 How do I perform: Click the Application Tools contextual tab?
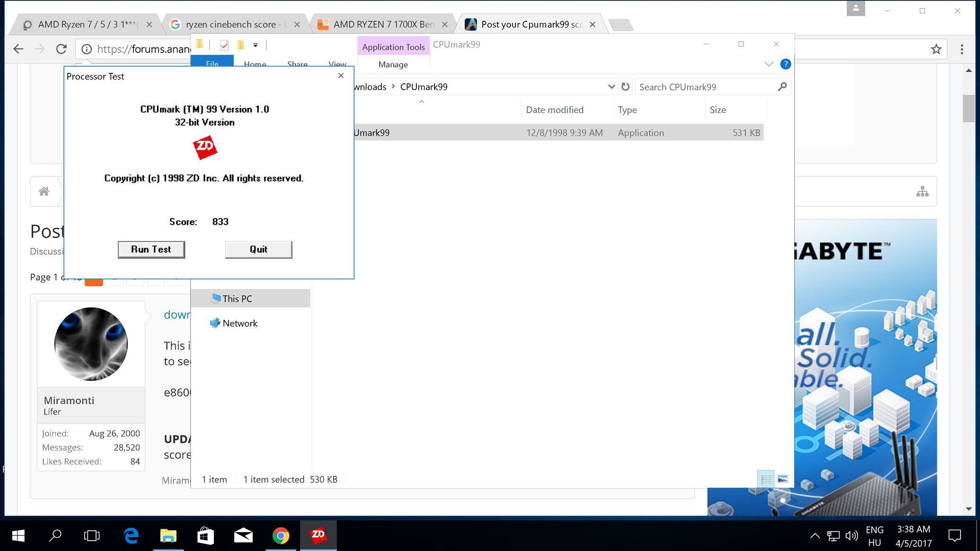point(393,47)
